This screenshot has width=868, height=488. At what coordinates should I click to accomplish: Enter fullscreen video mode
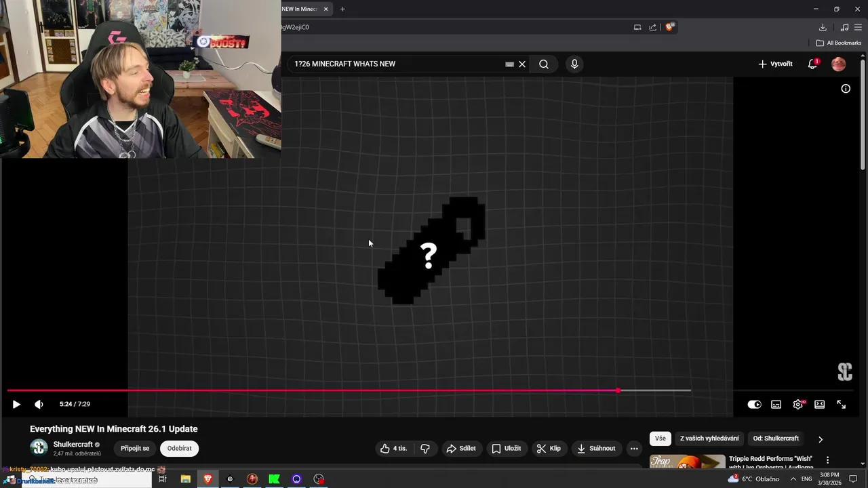(841, 405)
